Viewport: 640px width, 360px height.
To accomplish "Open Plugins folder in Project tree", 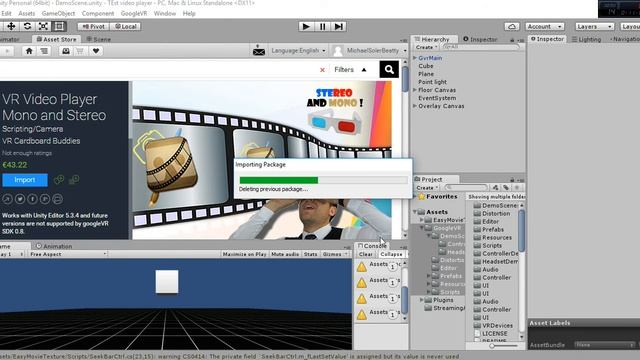I will (x=443, y=300).
